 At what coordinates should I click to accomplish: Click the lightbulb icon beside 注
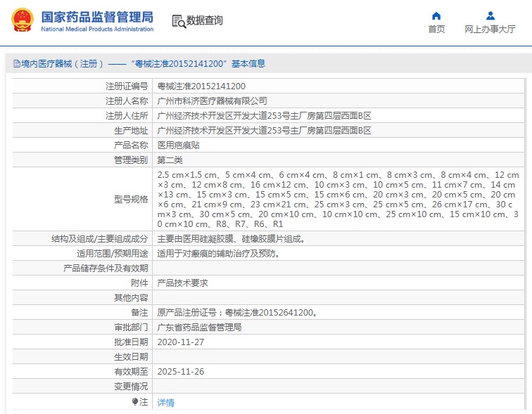tap(135, 402)
